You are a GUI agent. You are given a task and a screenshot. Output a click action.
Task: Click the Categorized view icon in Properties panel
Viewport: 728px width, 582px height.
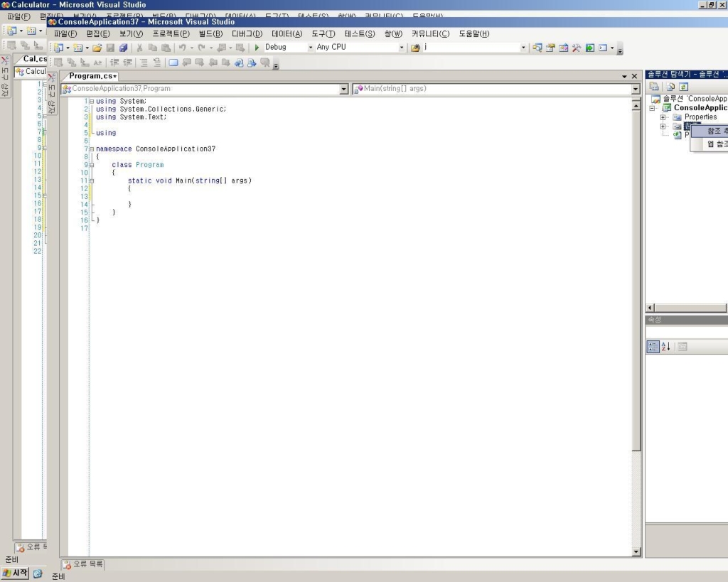[x=653, y=346]
